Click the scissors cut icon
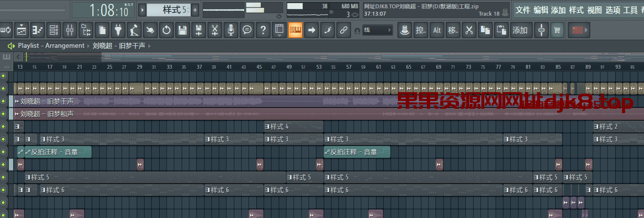 (x=469, y=30)
